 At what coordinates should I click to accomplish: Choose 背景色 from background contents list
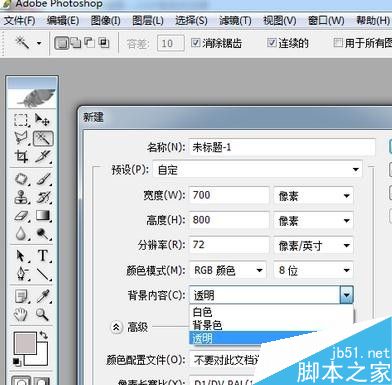(271, 325)
